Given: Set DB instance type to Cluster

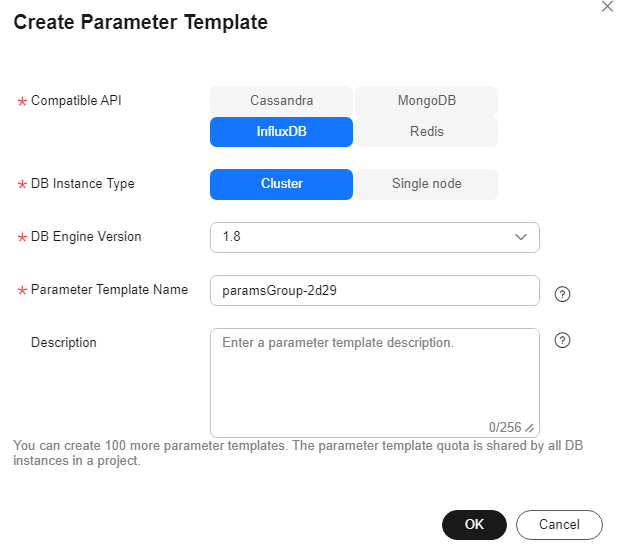Looking at the screenshot, I should pos(281,184).
